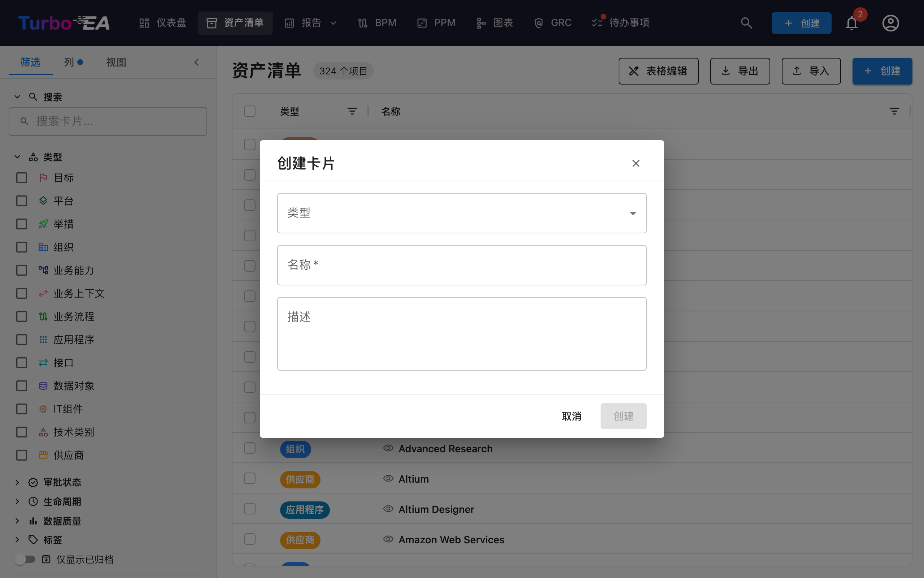Click the swap-arrows icon for 接口 type

43,363
